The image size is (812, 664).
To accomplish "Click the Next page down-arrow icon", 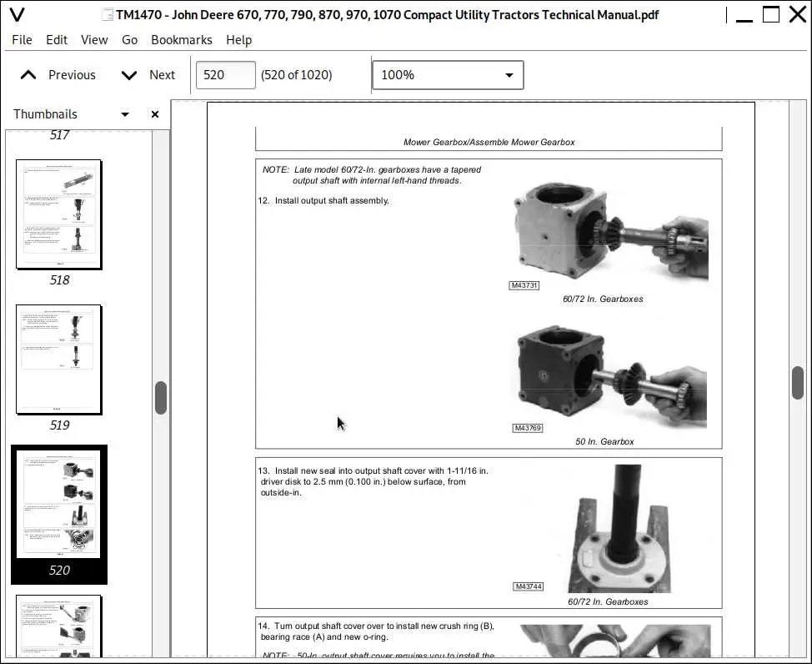I will (129, 75).
